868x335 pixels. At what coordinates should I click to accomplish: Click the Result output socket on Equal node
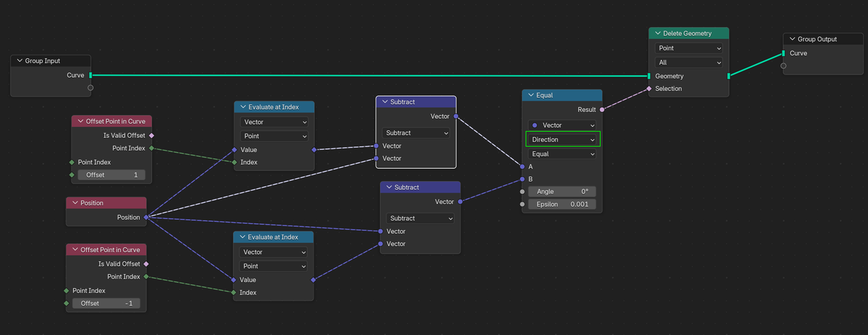coord(602,109)
